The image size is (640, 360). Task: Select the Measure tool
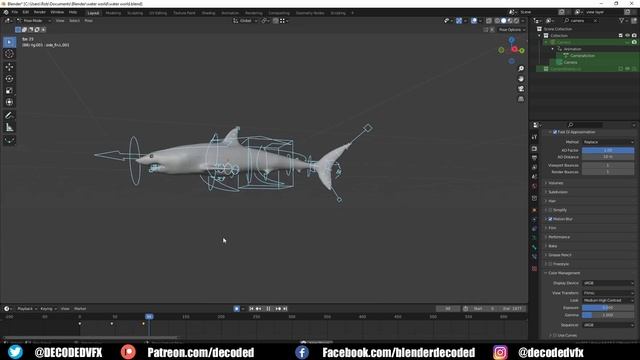pyautogui.click(x=9, y=128)
